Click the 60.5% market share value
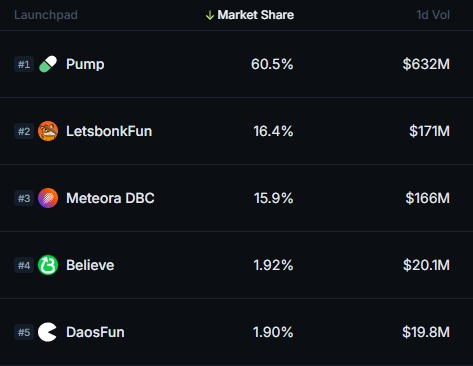The image size is (473, 366). point(272,64)
